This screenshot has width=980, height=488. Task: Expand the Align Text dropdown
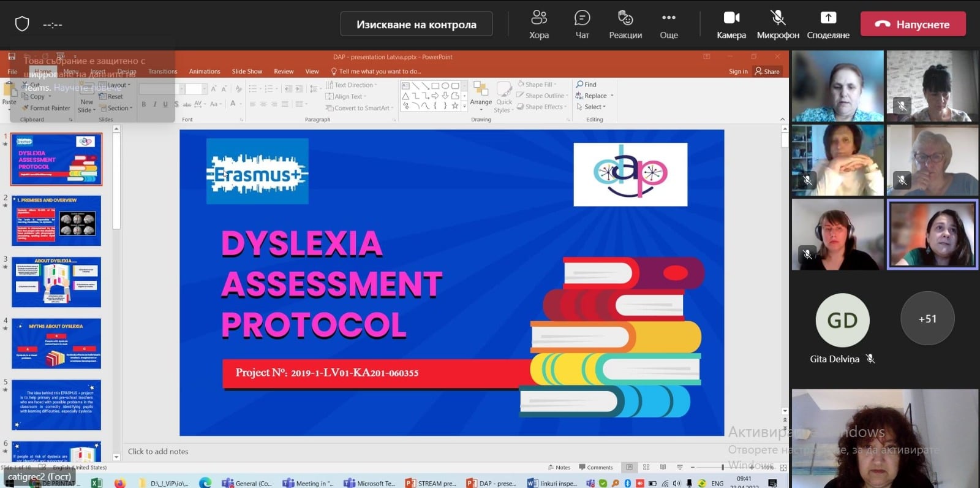click(x=345, y=96)
